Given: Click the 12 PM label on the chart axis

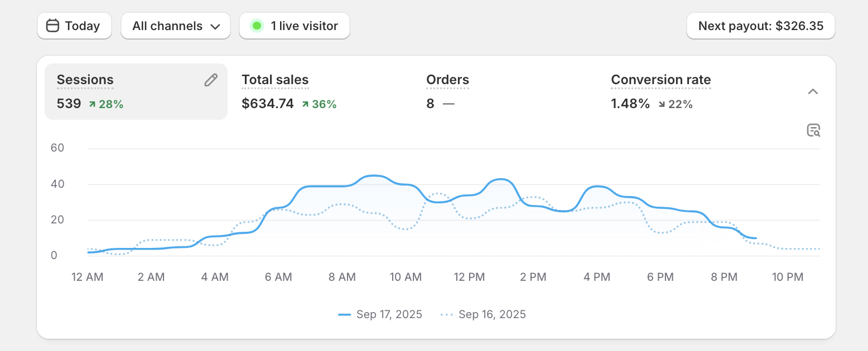Looking at the screenshot, I should tap(469, 277).
